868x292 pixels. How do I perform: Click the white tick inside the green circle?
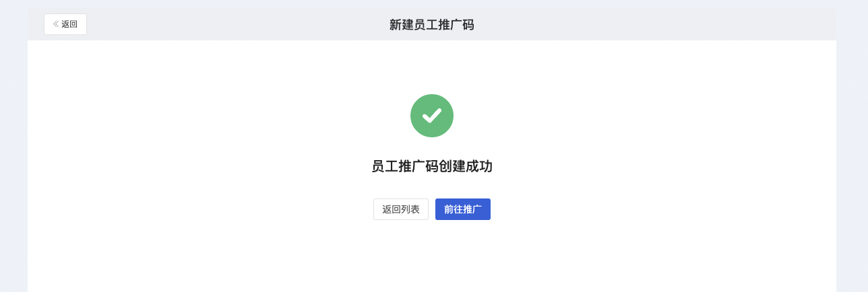point(432,116)
